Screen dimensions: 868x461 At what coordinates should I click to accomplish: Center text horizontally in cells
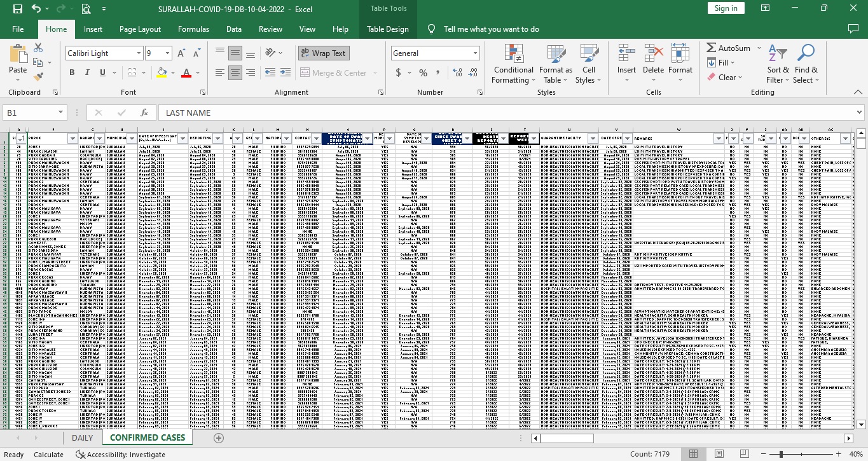pyautogui.click(x=235, y=73)
